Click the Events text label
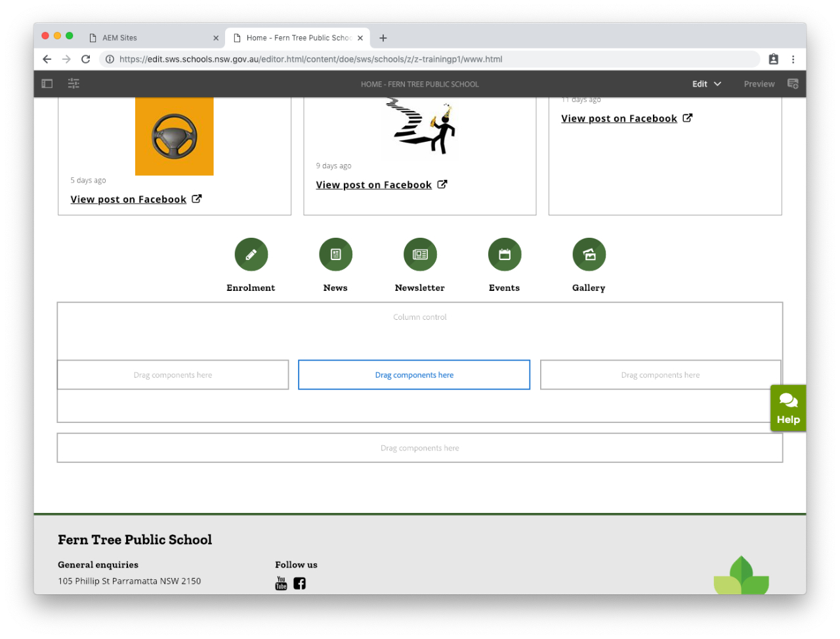This screenshot has height=639, width=840. coord(504,288)
